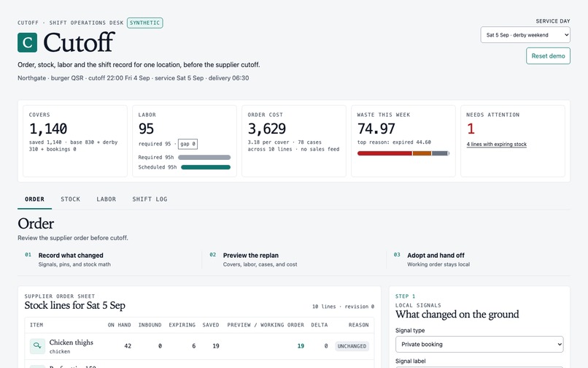This screenshot has height=368, width=588.
Task: Click the REASON column header
Action: (x=358, y=325)
